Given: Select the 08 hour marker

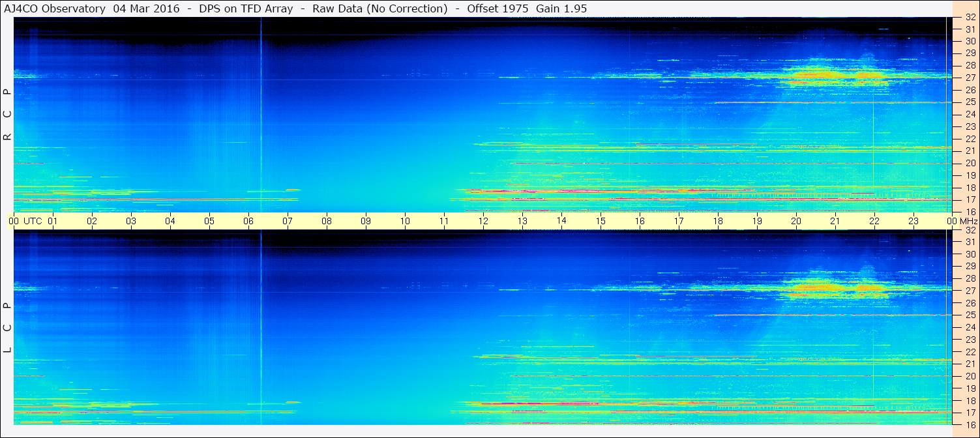Looking at the screenshot, I should tap(327, 221).
